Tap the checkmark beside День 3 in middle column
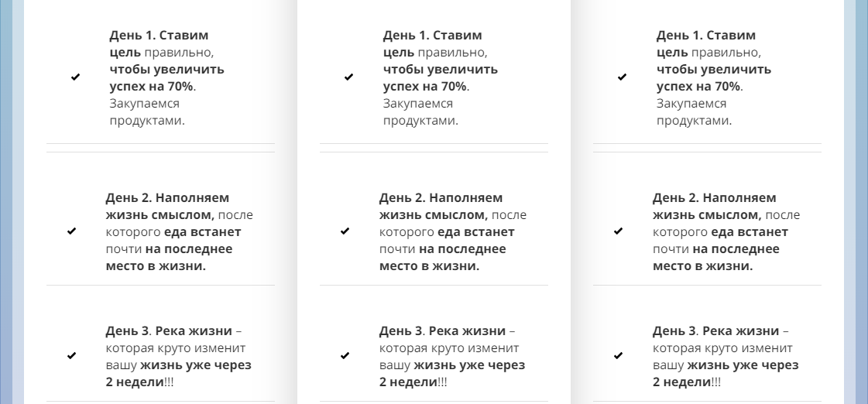 pyautogui.click(x=345, y=355)
